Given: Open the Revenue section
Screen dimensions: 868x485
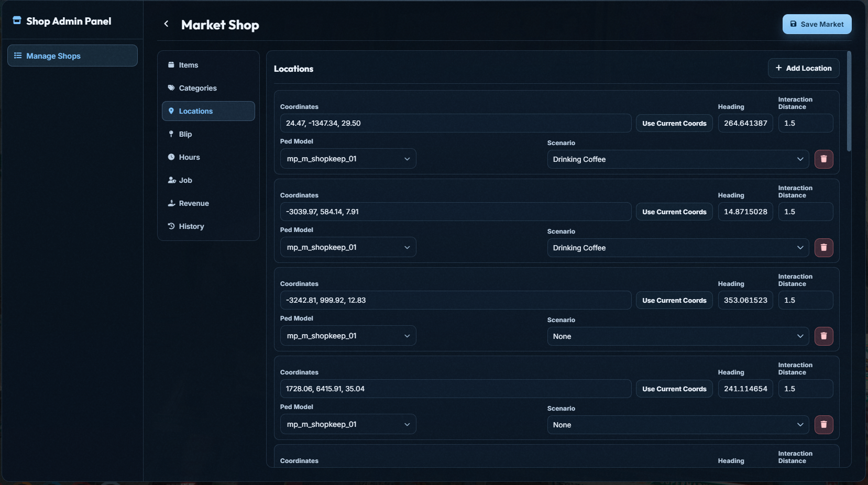Looking at the screenshot, I should [208, 203].
